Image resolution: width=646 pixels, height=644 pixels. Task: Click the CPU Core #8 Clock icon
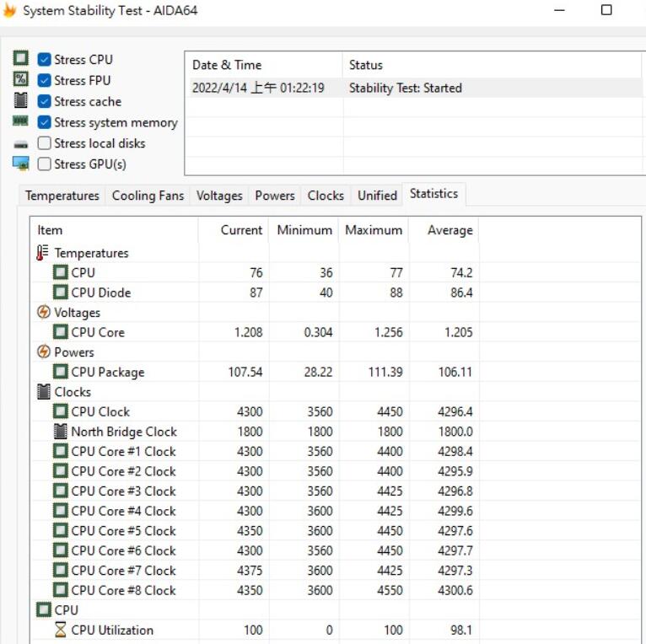tap(61, 590)
